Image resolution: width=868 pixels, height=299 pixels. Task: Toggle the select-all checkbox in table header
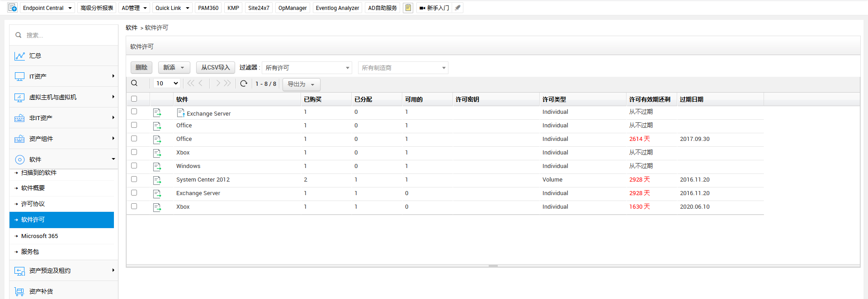point(134,99)
